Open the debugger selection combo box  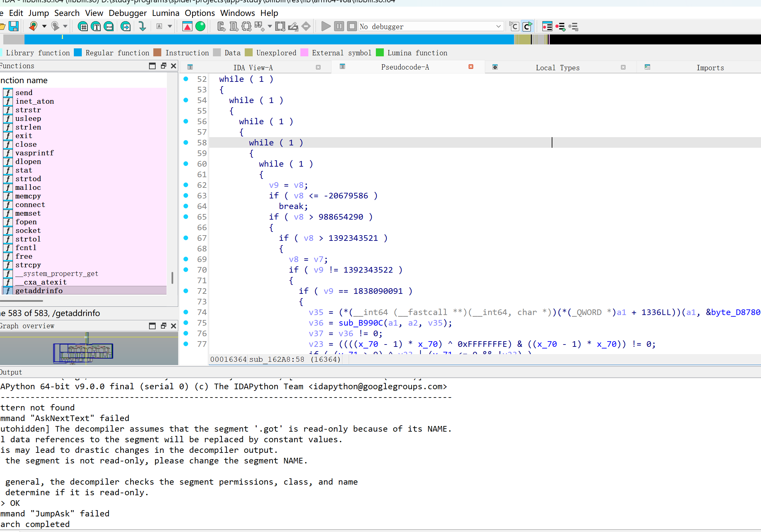(431, 26)
